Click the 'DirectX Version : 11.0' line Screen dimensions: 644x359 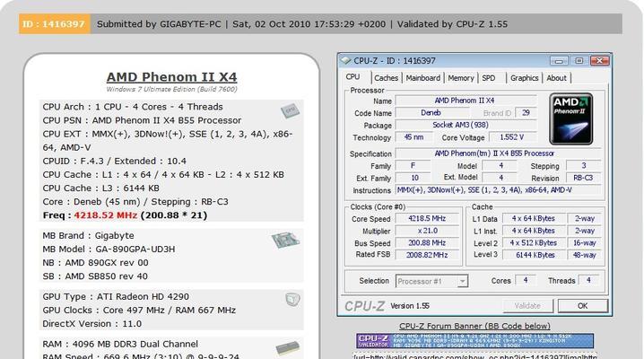92,324
